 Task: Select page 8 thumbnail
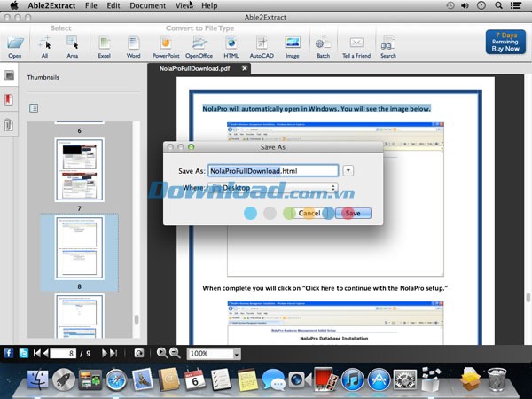tap(80, 248)
